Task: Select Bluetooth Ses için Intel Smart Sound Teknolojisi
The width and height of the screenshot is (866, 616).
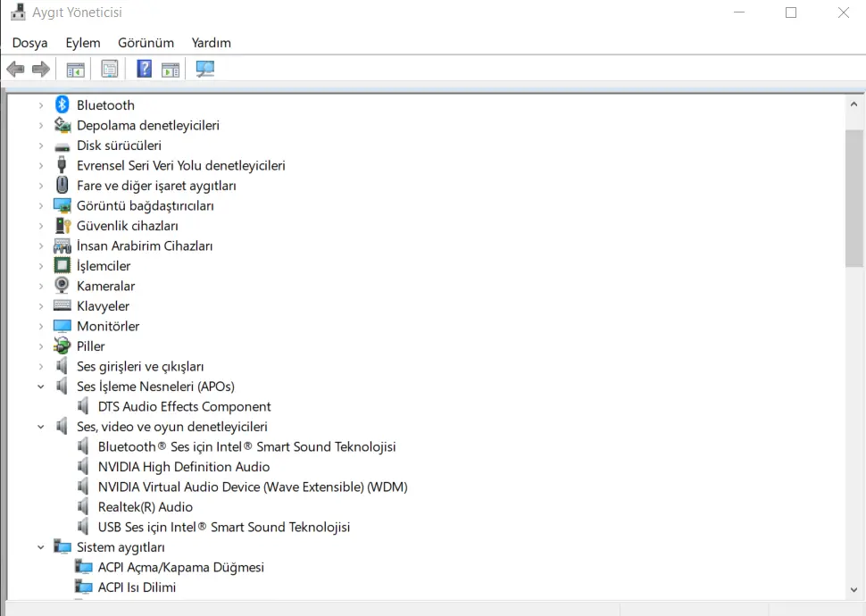Action: (x=247, y=446)
